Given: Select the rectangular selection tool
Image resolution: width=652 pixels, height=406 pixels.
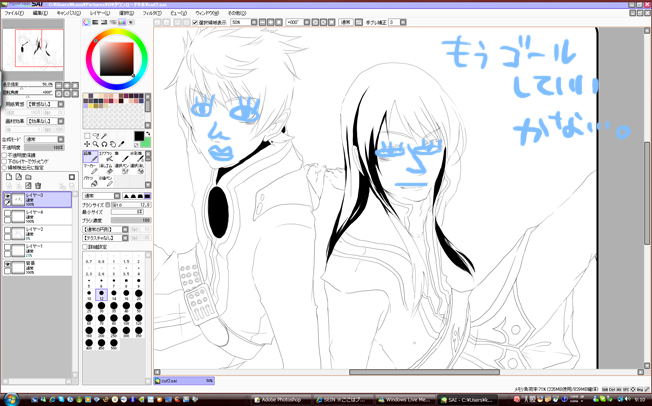Looking at the screenshot, I should click(x=87, y=136).
